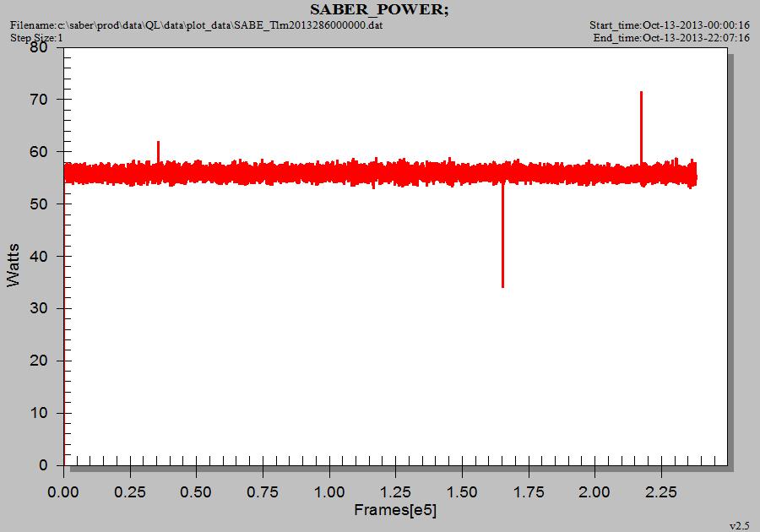Click the Step Size:1 label
The width and height of the screenshot is (760, 532).
[36, 38]
